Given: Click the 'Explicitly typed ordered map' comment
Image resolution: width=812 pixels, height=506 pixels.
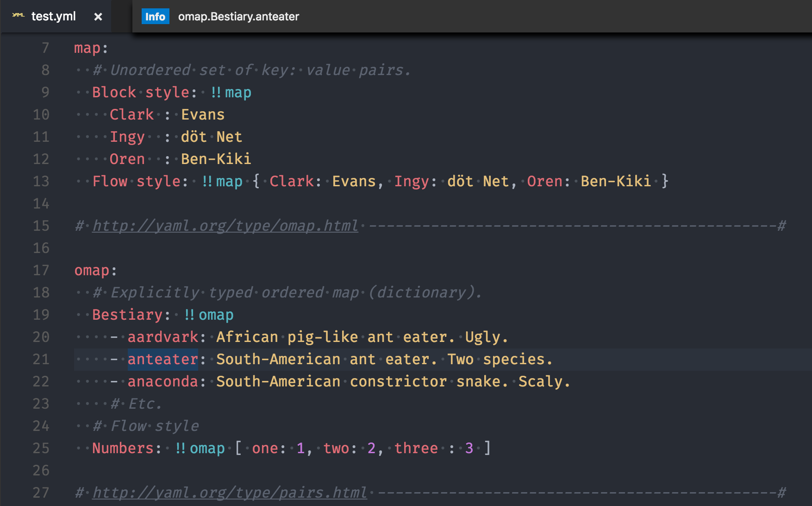Looking at the screenshot, I should (287, 292).
